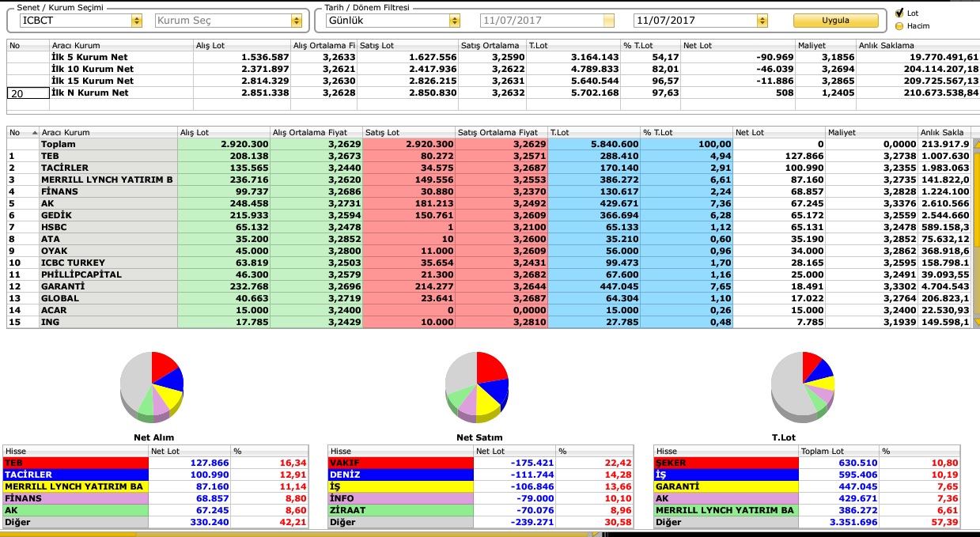Click blue TACİRLER legend entry under Net Alım
This screenshot has width=980, height=537.
pos(76,475)
